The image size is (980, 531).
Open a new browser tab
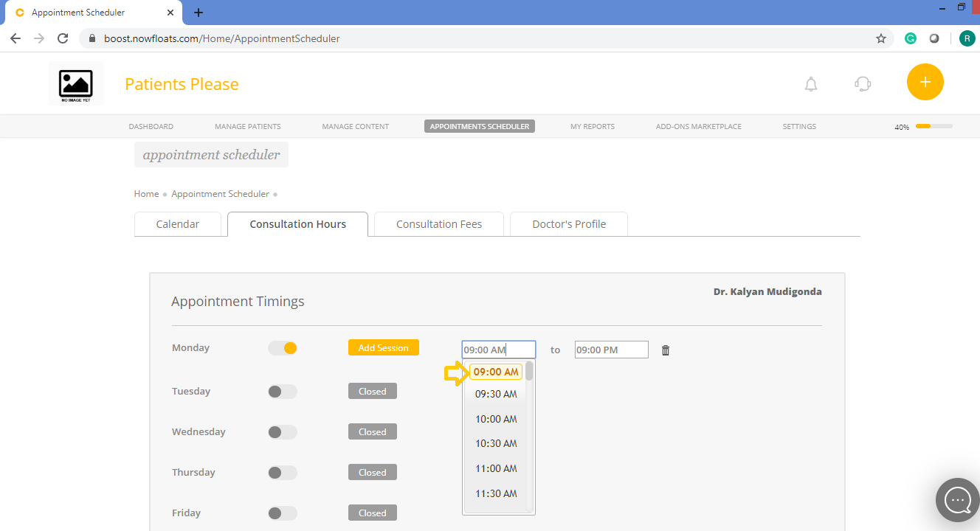[199, 13]
